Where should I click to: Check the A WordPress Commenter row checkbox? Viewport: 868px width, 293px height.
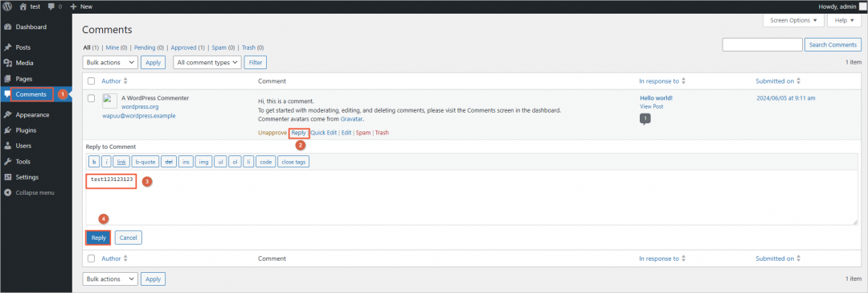tap(92, 98)
